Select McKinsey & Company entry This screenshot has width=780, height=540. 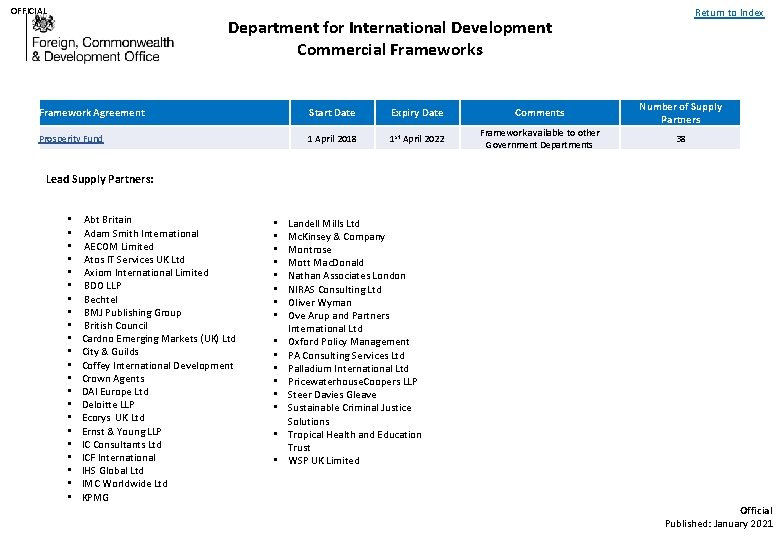point(336,237)
